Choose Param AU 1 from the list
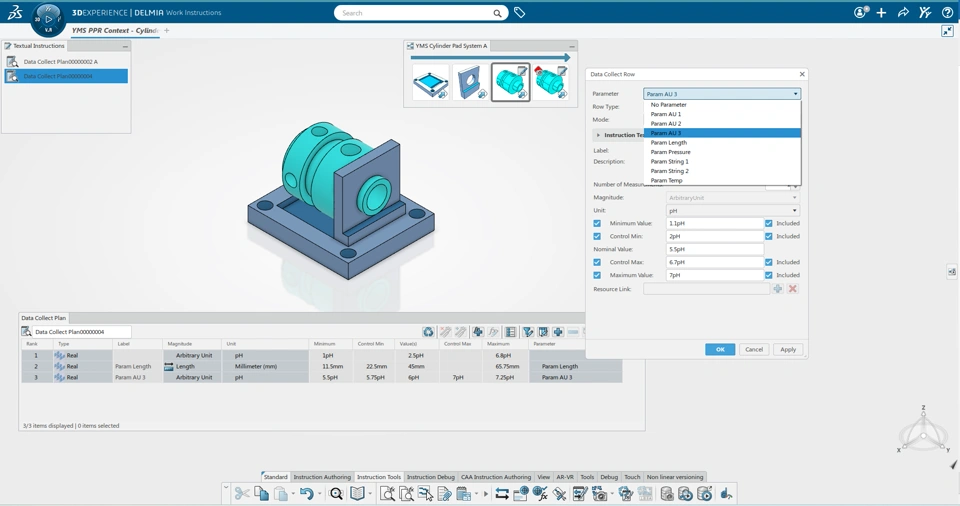 [722, 114]
